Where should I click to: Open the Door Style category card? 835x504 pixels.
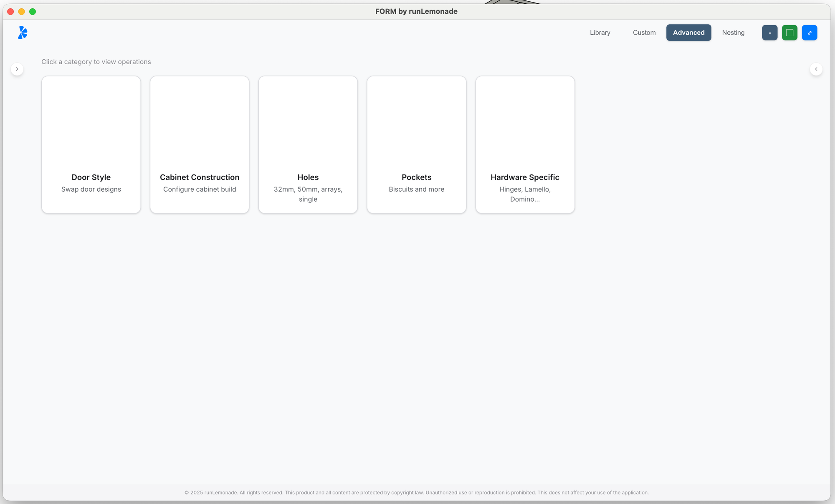91,144
